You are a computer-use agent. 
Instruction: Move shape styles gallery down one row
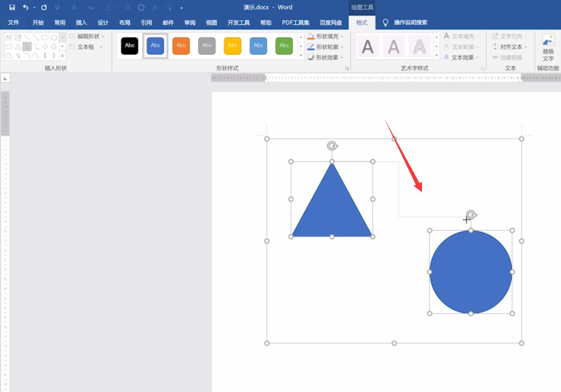coord(301,46)
